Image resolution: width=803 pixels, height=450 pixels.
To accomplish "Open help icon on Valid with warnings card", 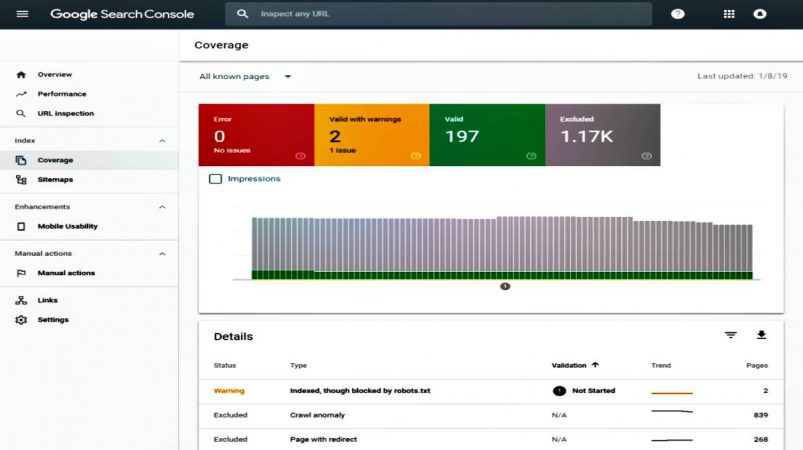I will click(x=416, y=156).
